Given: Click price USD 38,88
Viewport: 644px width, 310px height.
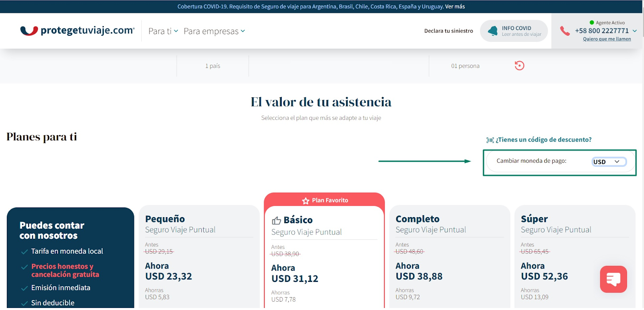Looking at the screenshot, I should pos(419,277).
